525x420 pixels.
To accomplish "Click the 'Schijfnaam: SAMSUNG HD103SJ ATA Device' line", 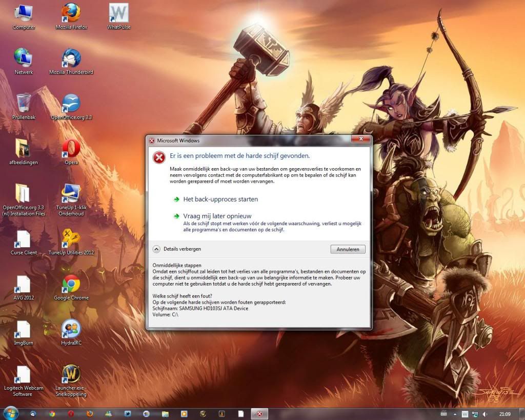I will coord(200,309).
